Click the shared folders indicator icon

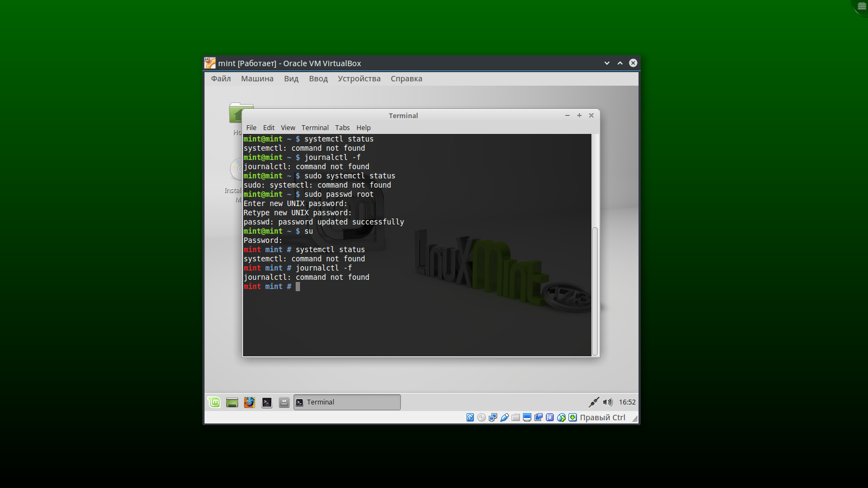pyautogui.click(x=515, y=418)
